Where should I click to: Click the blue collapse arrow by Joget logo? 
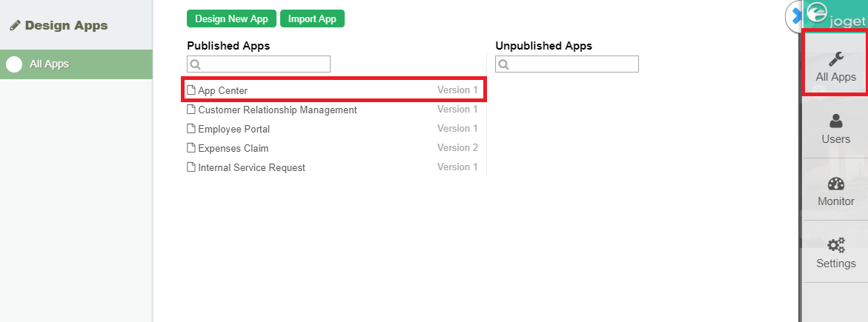click(x=794, y=15)
